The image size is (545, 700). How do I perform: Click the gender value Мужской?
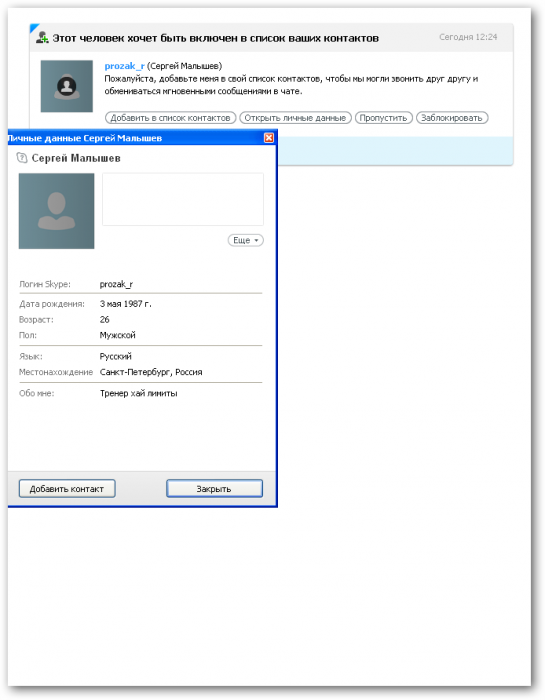coord(117,335)
